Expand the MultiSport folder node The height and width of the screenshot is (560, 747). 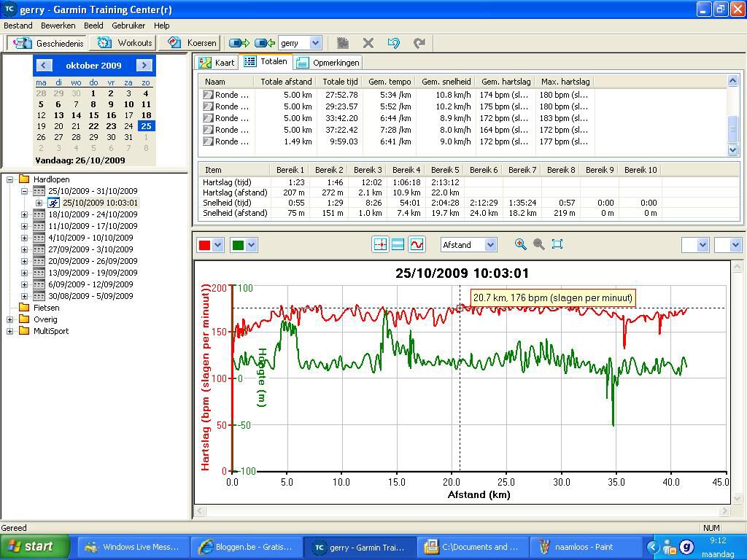(9, 331)
